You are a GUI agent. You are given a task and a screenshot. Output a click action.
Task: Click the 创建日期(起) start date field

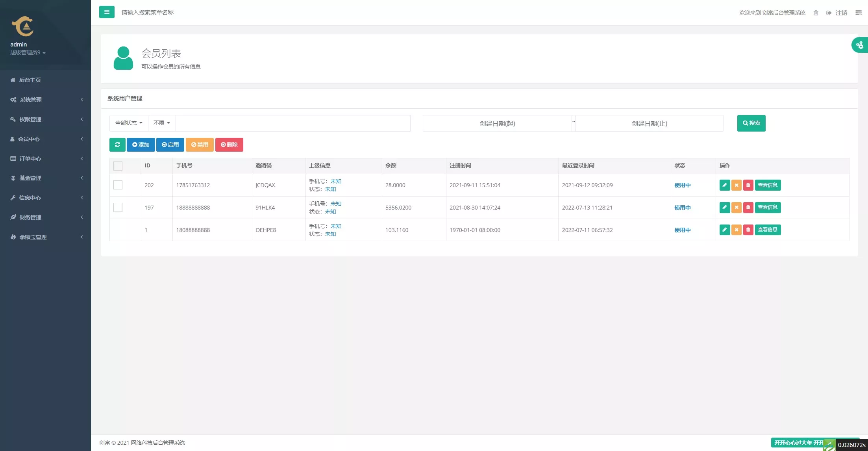(497, 124)
